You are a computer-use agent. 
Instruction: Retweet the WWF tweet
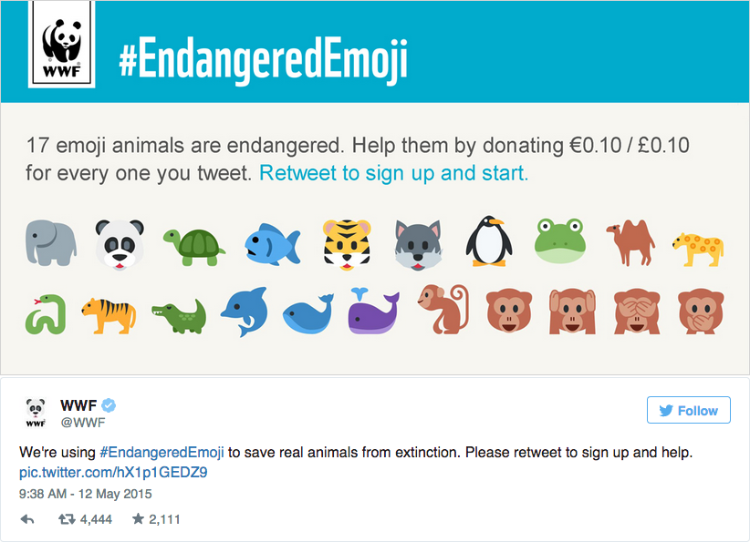coord(68,520)
